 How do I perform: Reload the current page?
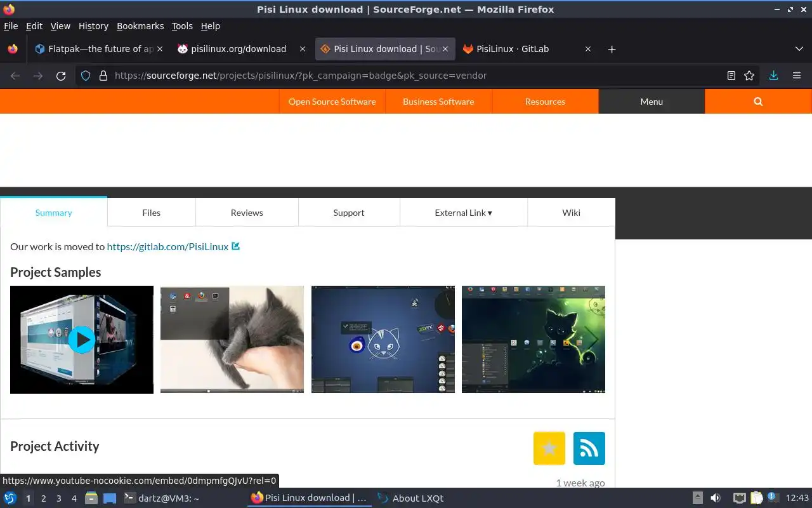pyautogui.click(x=61, y=76)
